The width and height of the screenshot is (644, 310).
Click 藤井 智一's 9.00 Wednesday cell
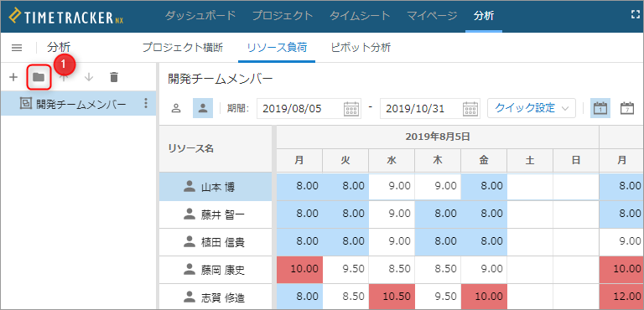(392, 214)
